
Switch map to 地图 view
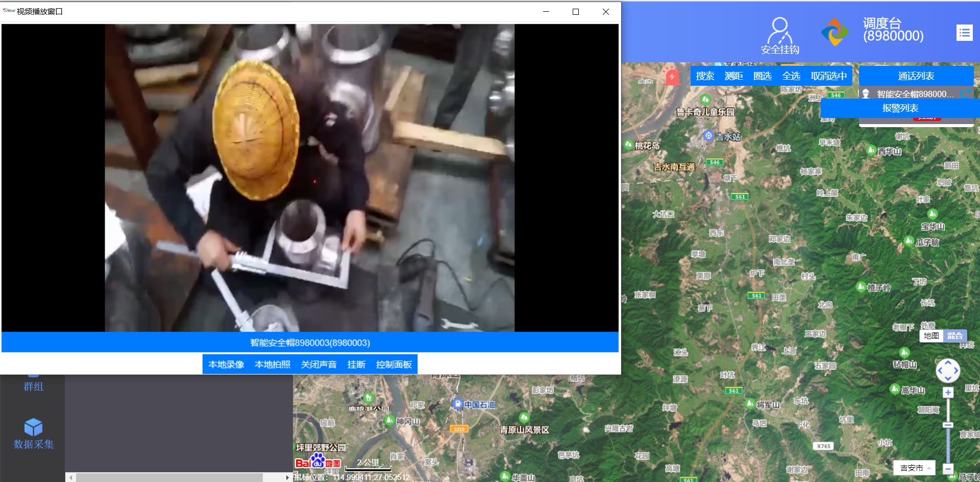click(931, 335)
